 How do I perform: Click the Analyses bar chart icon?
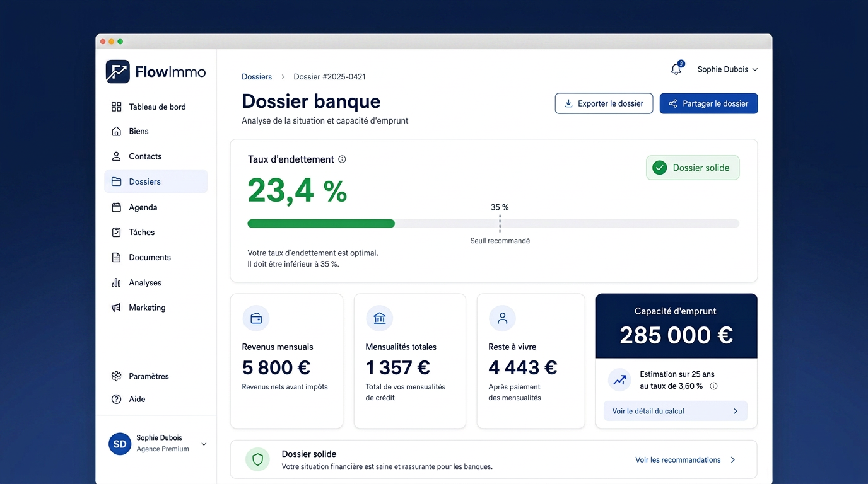click(x=116, y=283)
